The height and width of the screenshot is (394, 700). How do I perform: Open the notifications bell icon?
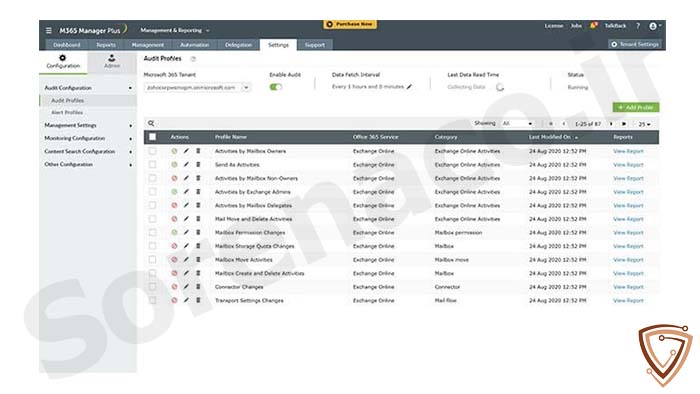click(593, 26)
